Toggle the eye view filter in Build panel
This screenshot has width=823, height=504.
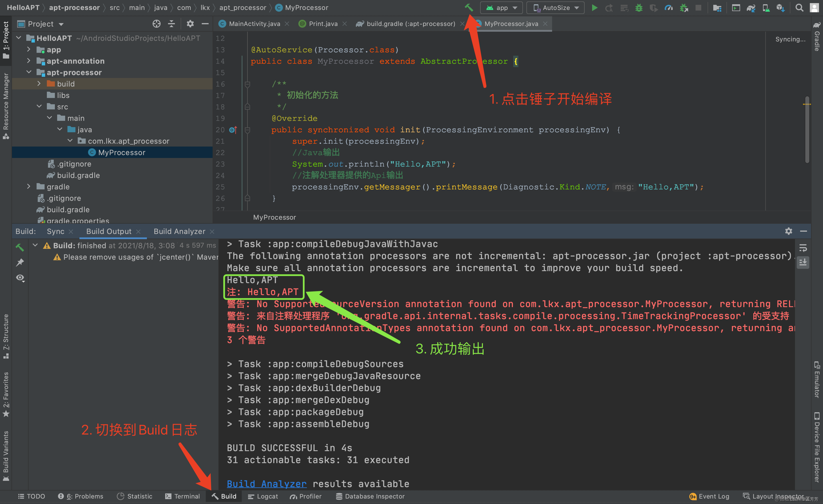point(20,278)
